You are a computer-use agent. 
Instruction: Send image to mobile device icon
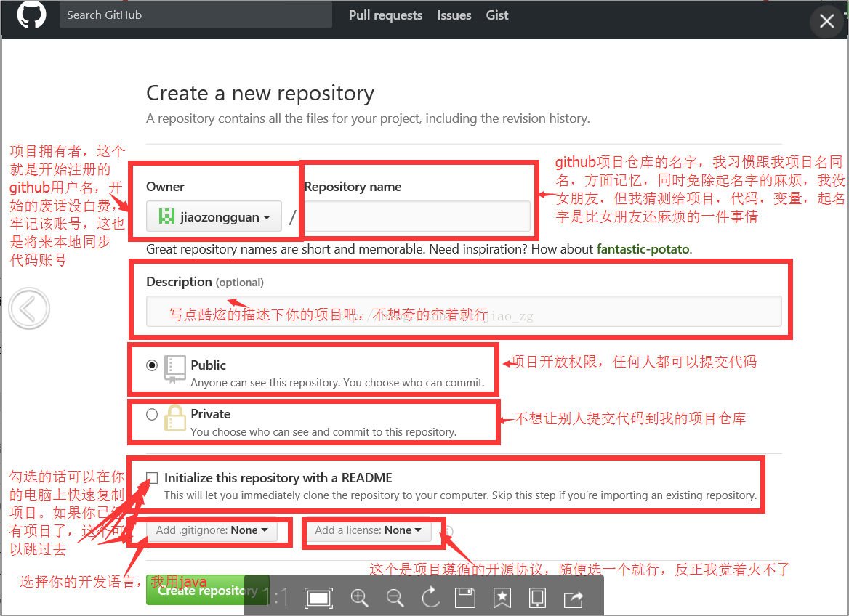coord(537,598)
